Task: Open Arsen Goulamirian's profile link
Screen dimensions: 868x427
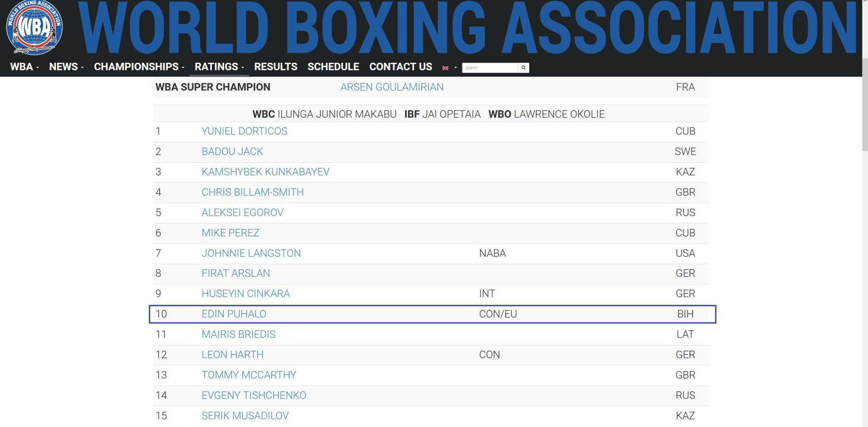Action: point(392,87)
